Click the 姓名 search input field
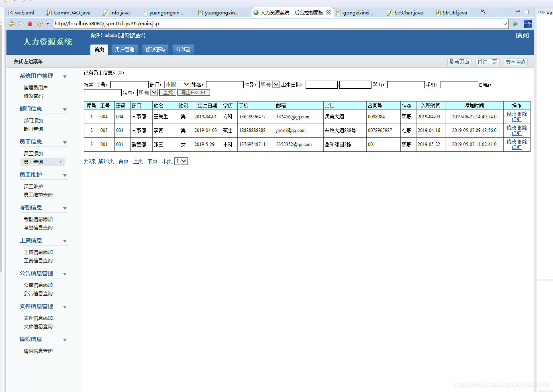This screenshot has height=392, width=553. (x=225, y=85)
